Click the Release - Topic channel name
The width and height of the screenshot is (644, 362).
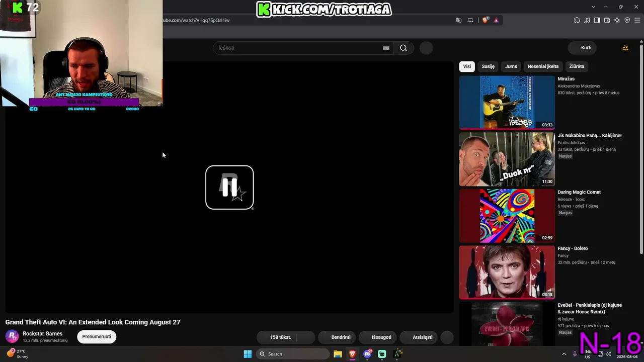[571, 199]
